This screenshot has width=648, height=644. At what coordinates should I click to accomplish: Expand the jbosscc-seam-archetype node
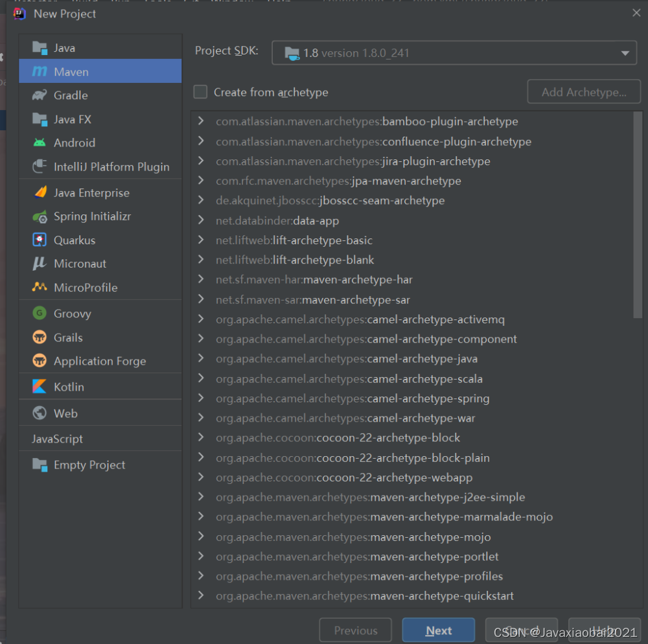click(201, 200)
